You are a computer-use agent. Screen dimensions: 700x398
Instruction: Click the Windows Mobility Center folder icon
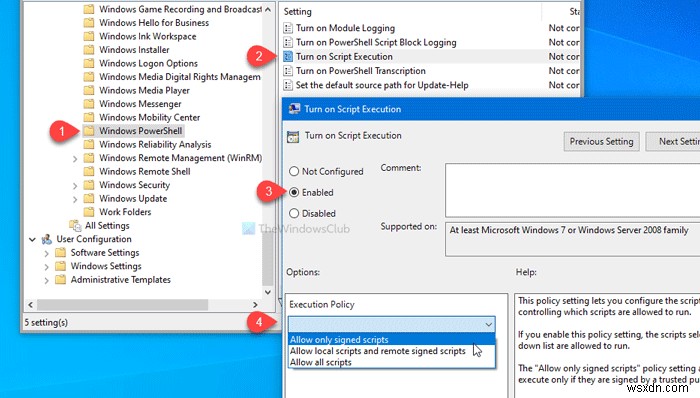(x=89, y=117)
